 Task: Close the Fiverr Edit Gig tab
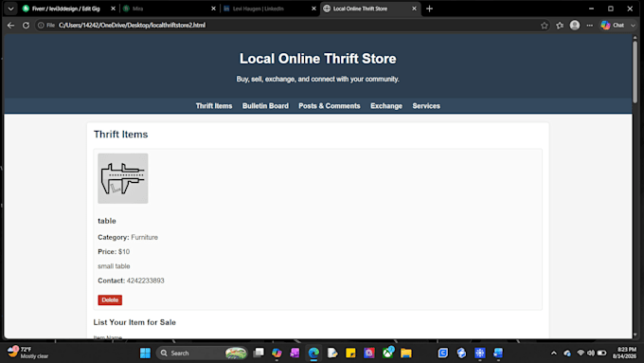tap(113, 9)
